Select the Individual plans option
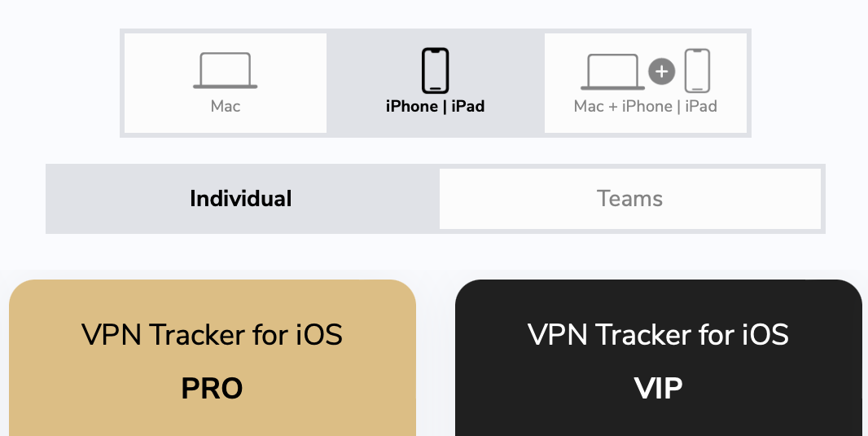This screenshot has height=436, width=868. [x=241, y=199]
